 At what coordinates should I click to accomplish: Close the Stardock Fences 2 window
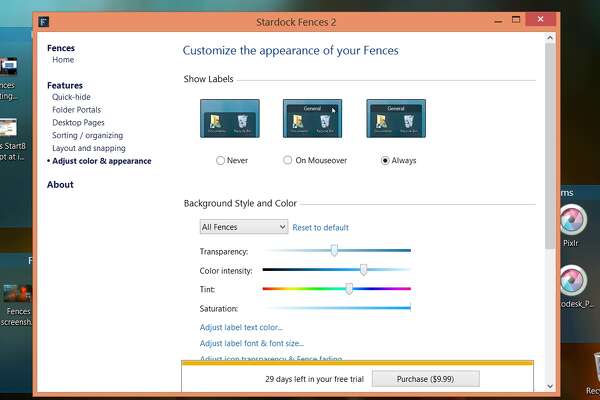click(x=540, y=19)
